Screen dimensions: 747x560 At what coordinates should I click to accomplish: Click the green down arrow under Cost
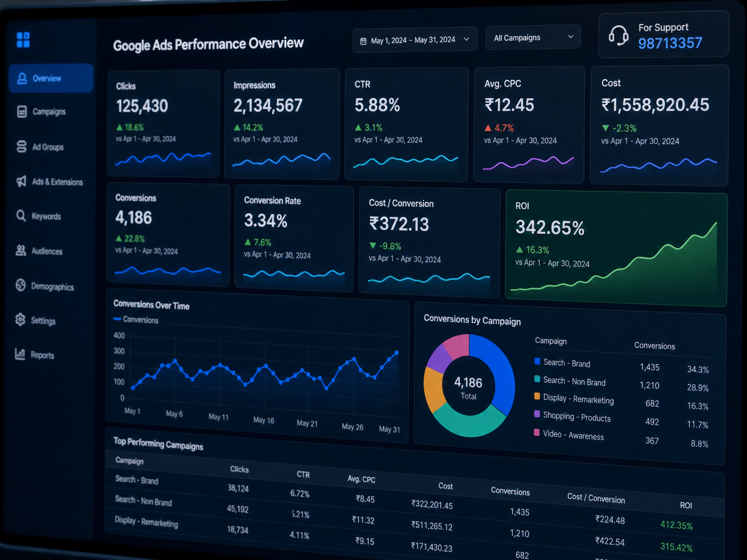coord(605,128)
